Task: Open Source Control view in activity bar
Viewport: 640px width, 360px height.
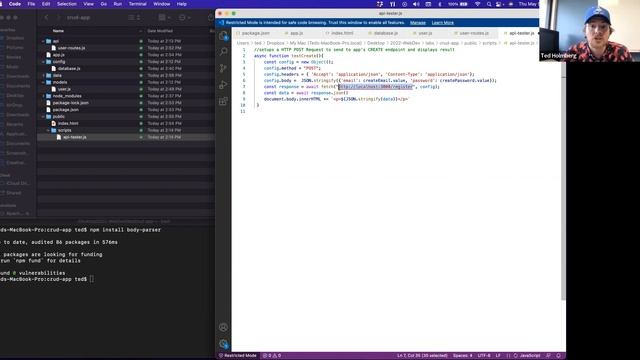Action: point(223,68)
